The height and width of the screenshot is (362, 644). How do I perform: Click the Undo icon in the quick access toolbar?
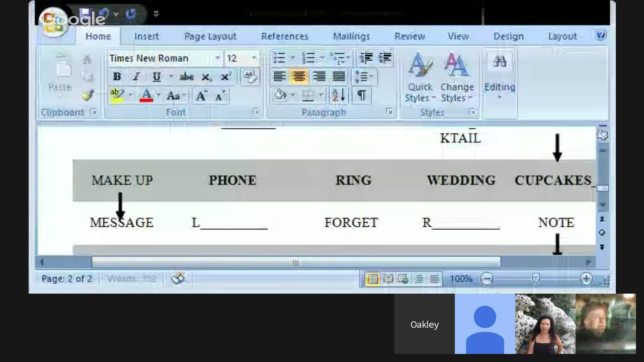coord(105,14)
